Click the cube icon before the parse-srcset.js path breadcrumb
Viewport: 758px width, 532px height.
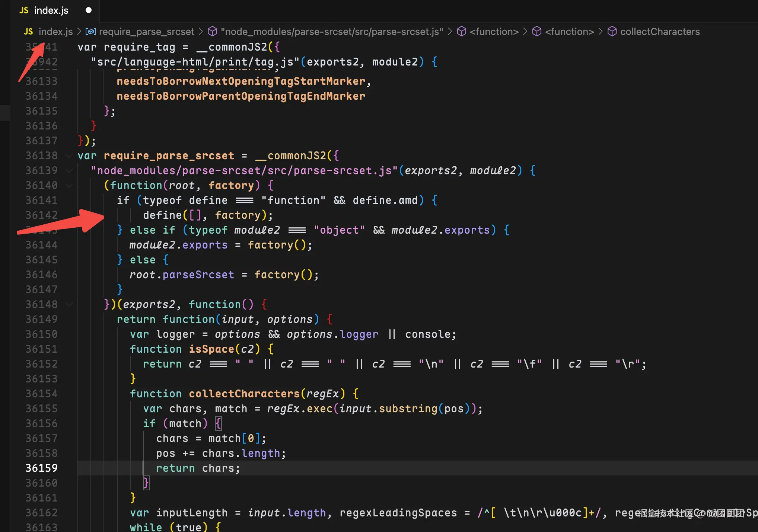coord(212,32)
